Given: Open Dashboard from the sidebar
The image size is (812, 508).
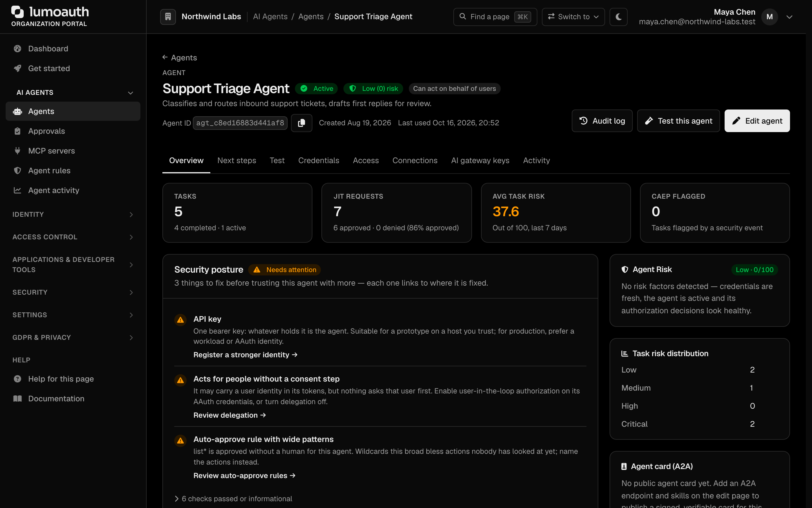Looking at the screenshot, I should point(73,49).
